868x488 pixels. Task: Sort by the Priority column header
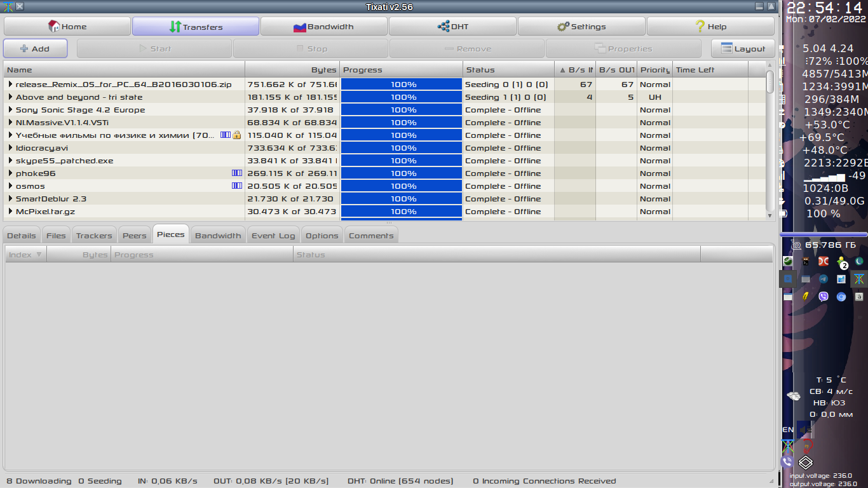[x=655, y=69]
